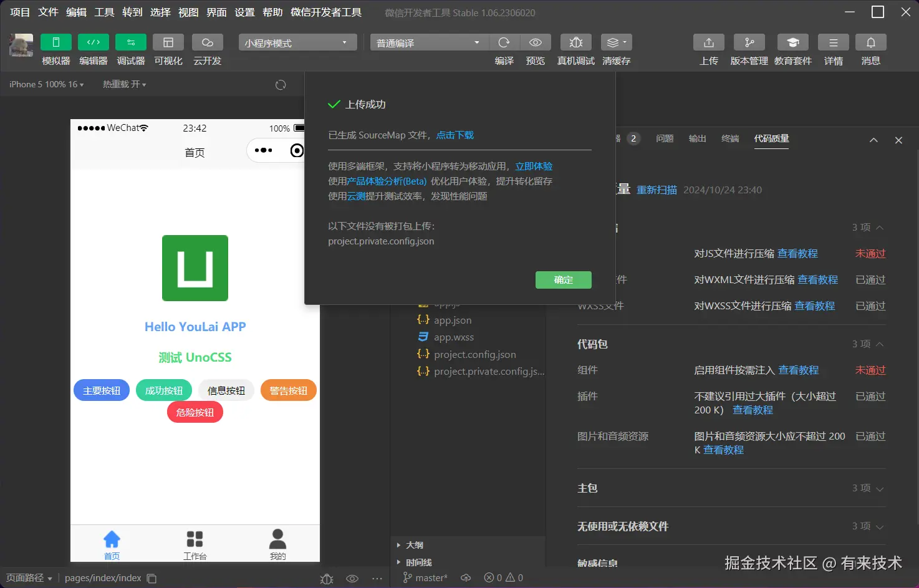
Task: Click the master* git branch indicator
Action: click(x=425, y=578)
